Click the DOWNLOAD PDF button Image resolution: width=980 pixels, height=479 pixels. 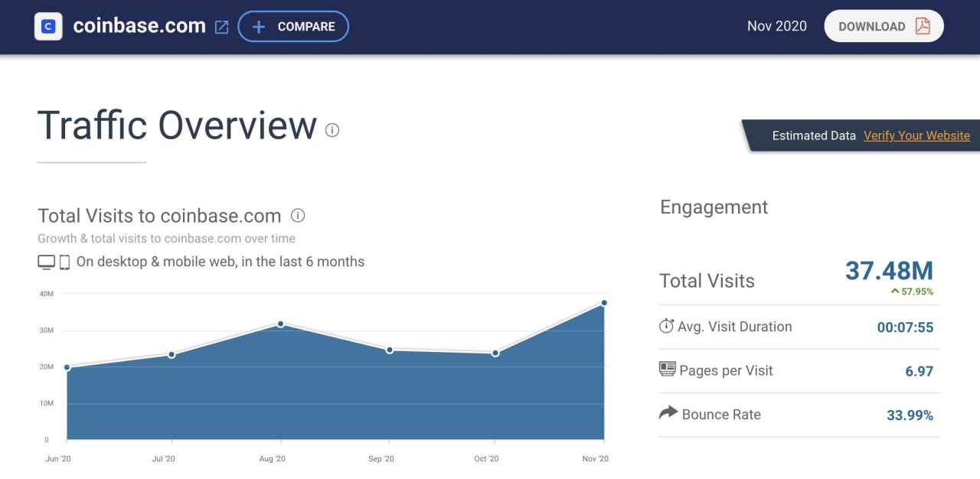click(884, 26)
